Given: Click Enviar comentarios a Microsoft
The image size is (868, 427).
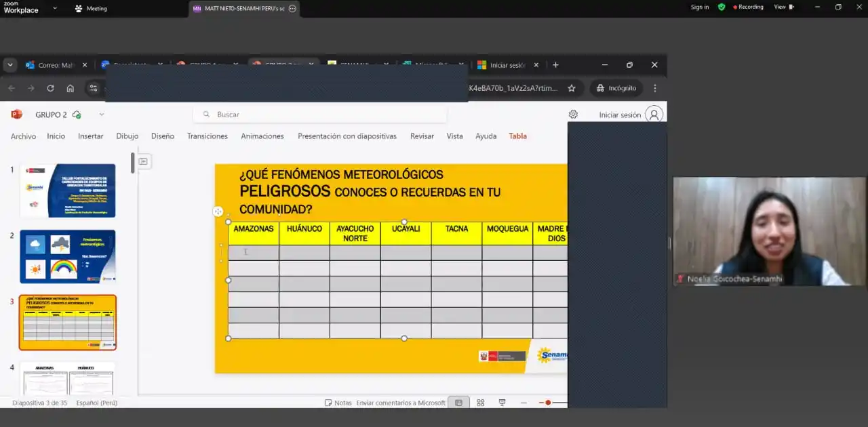Looking at the screenshot, I should point(401,403).
